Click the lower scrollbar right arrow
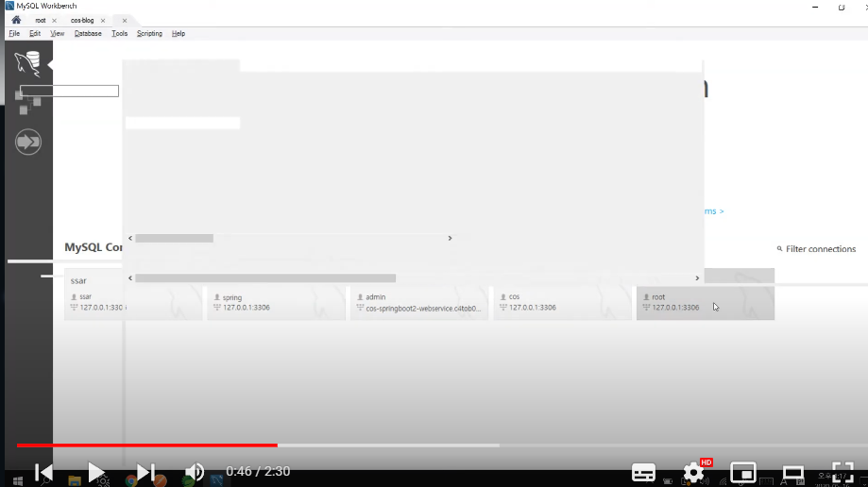 (697, 277)
